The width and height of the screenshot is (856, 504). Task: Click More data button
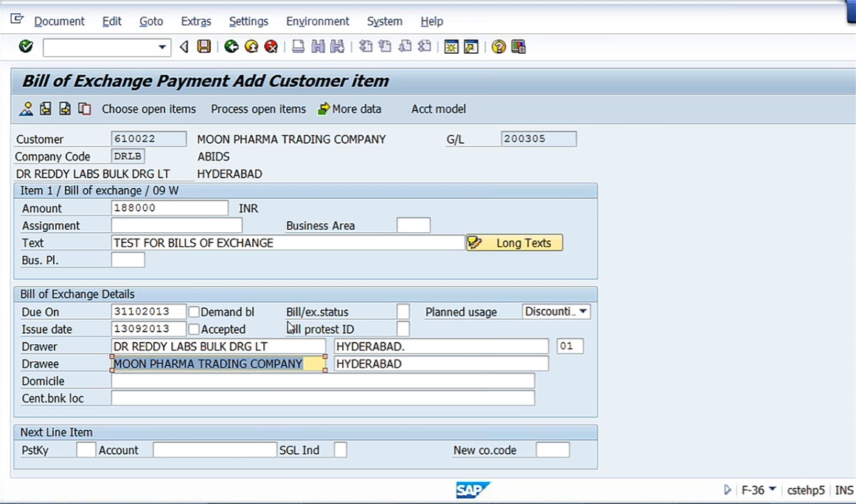[349, 109]
